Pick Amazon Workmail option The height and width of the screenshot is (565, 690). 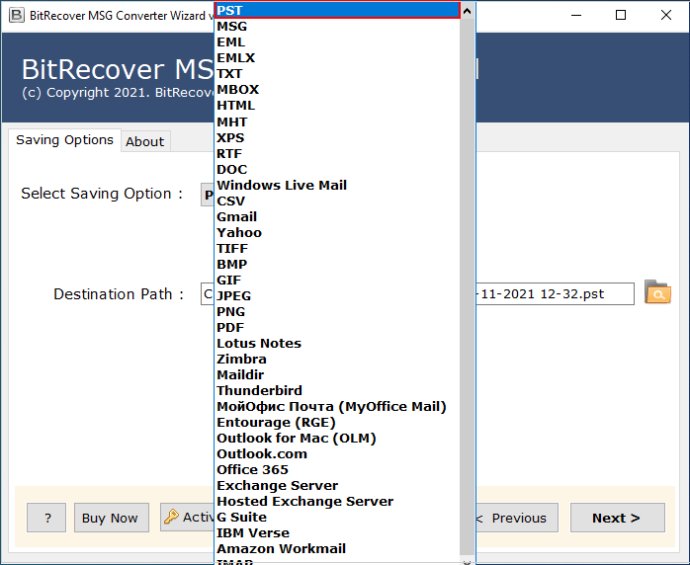click(x=338, y=549)
